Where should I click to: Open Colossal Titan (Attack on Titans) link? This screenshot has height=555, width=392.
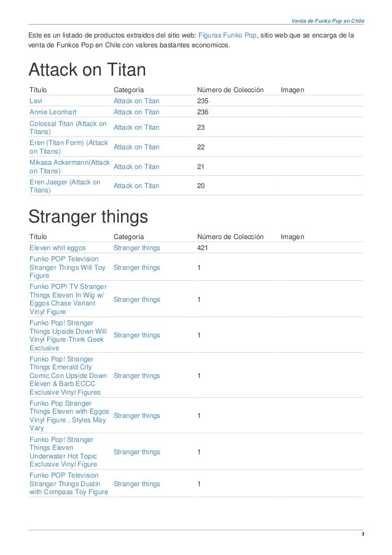68,127
